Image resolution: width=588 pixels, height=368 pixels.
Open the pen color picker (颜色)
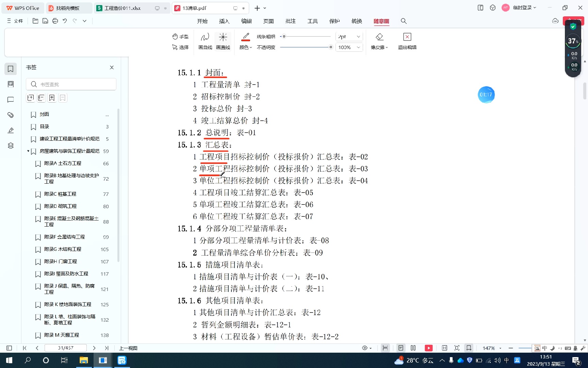pyautogui.click(x=246, y=41)
